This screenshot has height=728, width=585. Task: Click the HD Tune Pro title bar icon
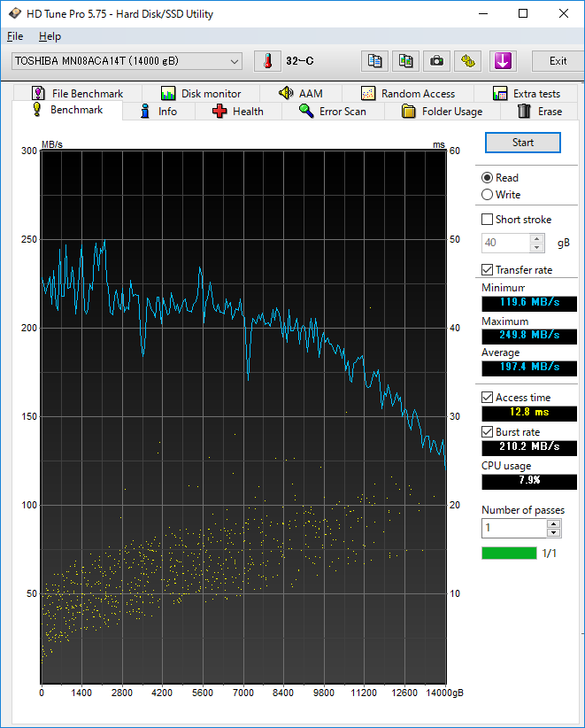15,13
